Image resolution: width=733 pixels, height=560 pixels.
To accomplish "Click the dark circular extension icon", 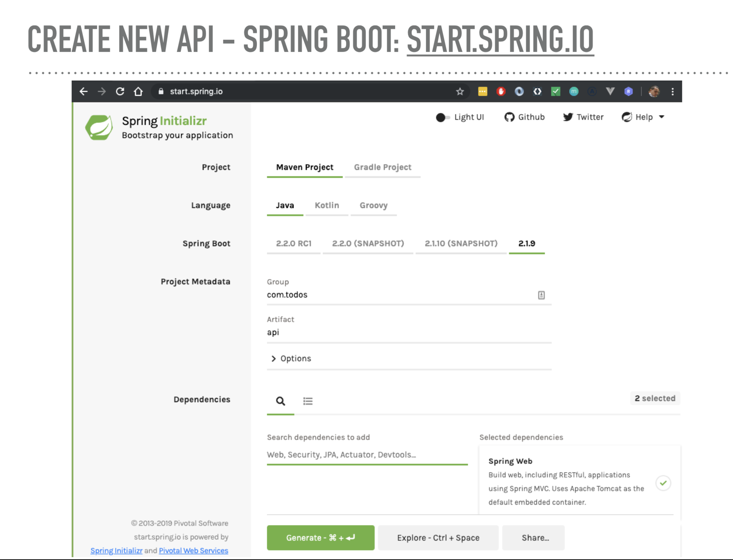I will point(592,91).
